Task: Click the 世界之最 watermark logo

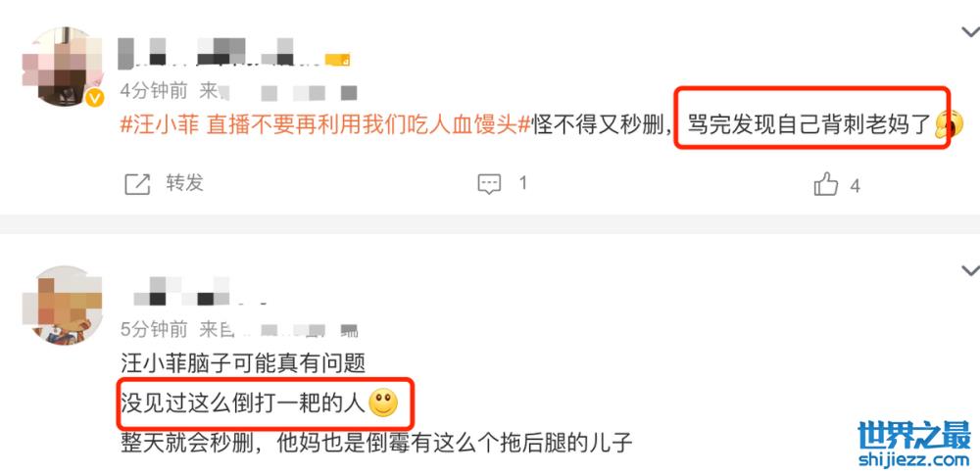Action: click(913, 435)
